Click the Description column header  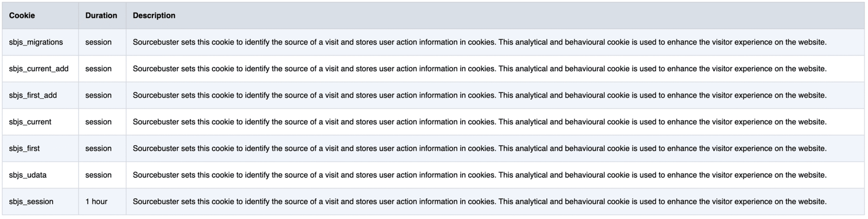click(x=154, y=15)
